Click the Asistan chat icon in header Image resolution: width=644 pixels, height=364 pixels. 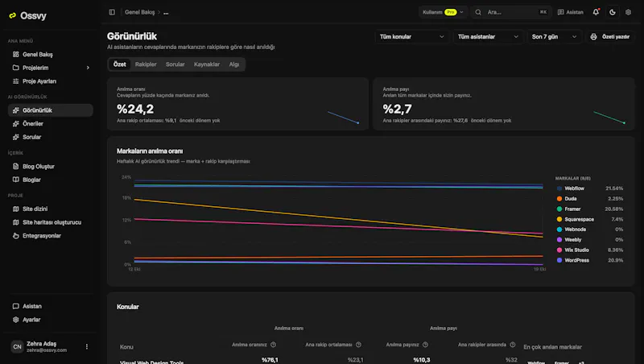tap(560, 12)
